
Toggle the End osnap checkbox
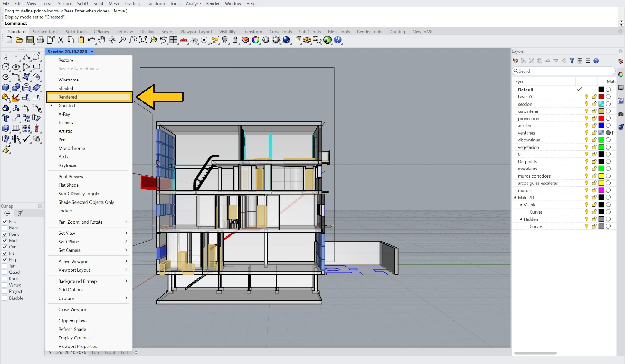click(5, 221)
